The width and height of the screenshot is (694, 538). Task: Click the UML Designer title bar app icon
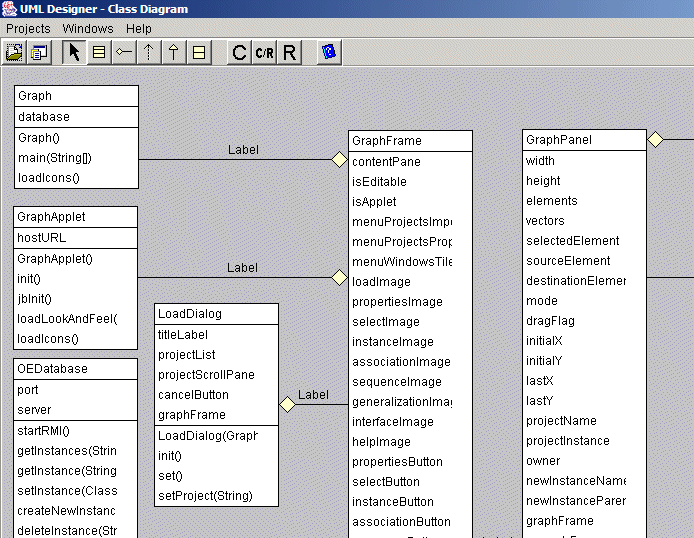[9, 9]
